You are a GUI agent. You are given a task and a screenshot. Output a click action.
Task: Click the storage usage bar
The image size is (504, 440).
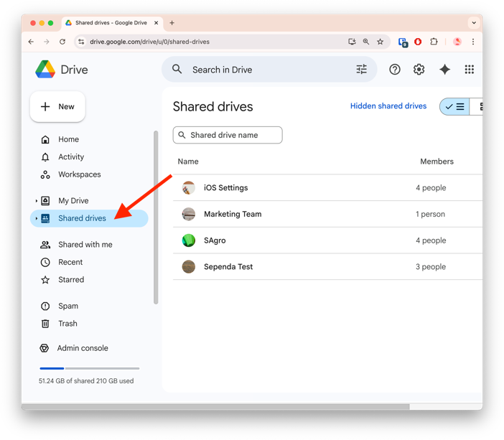89,368
